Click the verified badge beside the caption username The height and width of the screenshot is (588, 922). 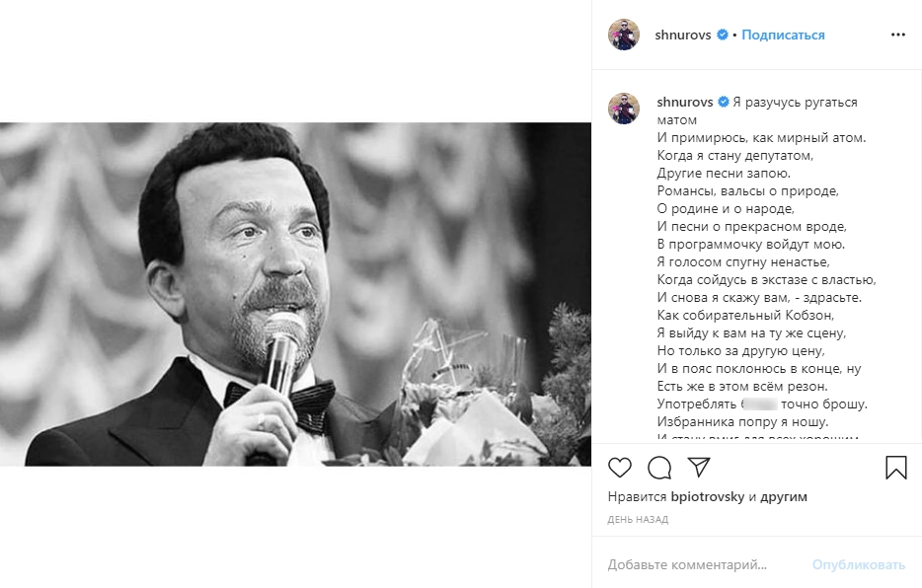coord(723,102)
